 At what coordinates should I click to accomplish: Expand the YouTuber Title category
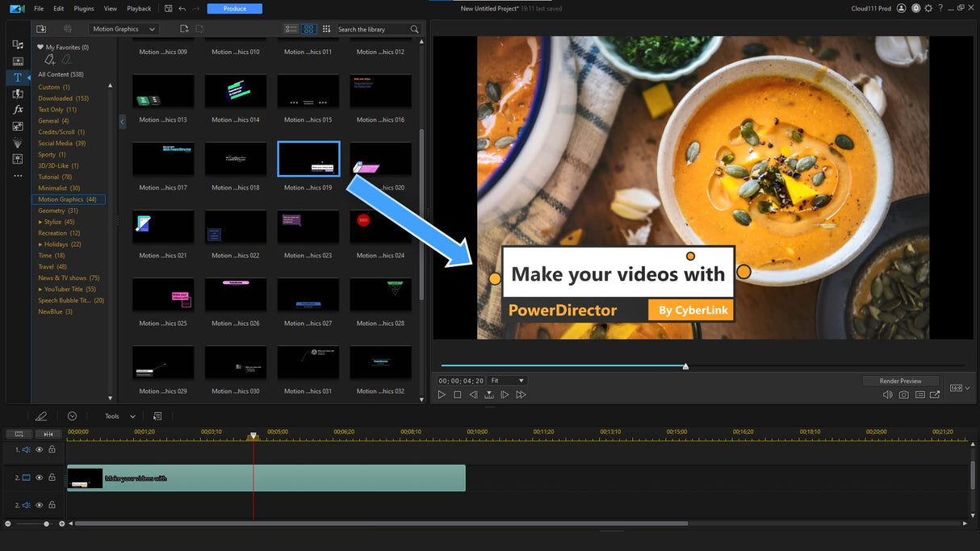40,289
